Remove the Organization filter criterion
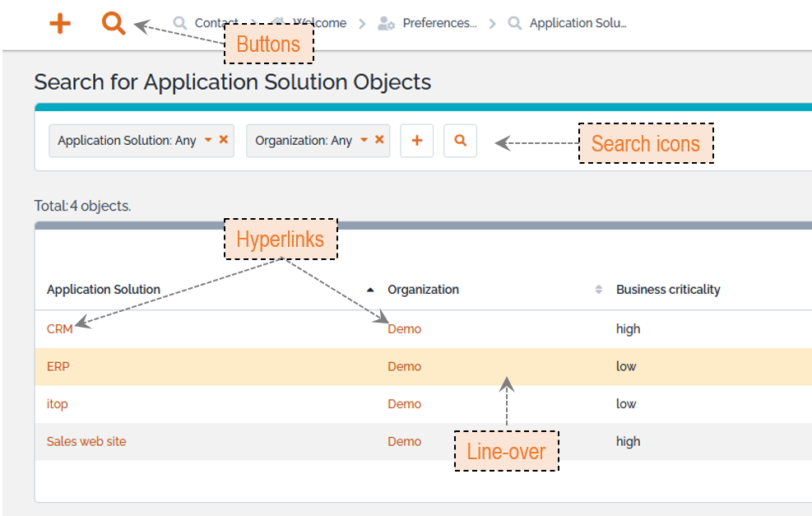 click(379, 140)
